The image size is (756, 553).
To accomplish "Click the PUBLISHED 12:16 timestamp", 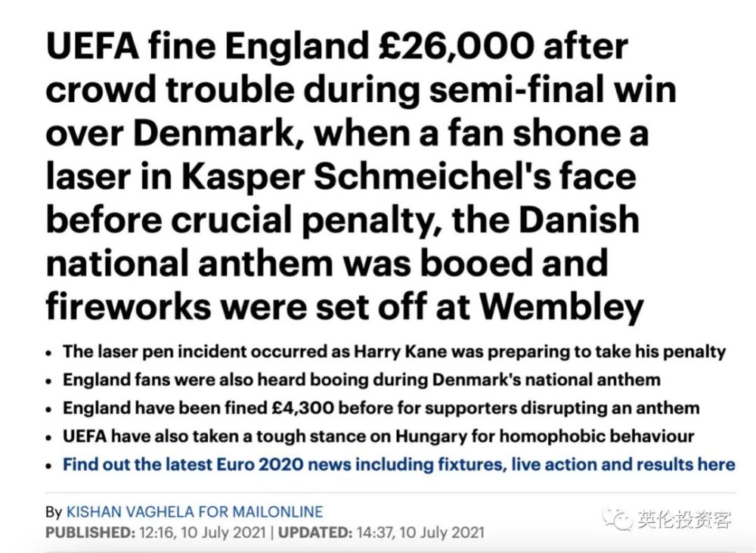I will [156, 533].
